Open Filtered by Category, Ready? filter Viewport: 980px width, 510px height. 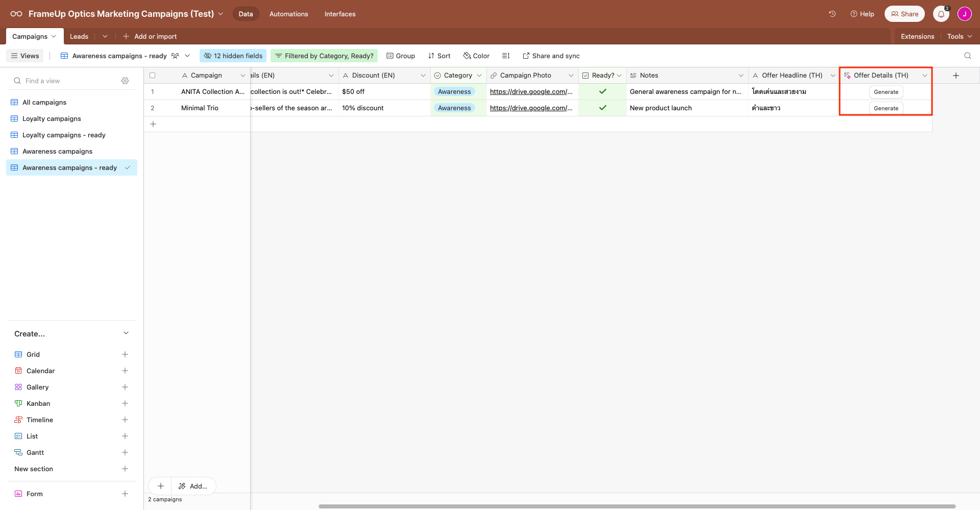[324, 56]
